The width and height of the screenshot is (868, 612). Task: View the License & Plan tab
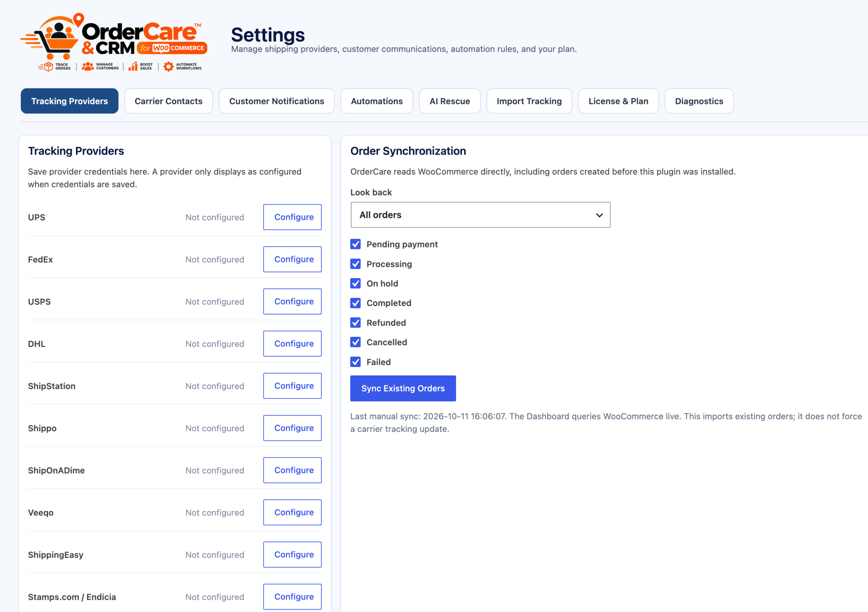click(x=618, y=101)
